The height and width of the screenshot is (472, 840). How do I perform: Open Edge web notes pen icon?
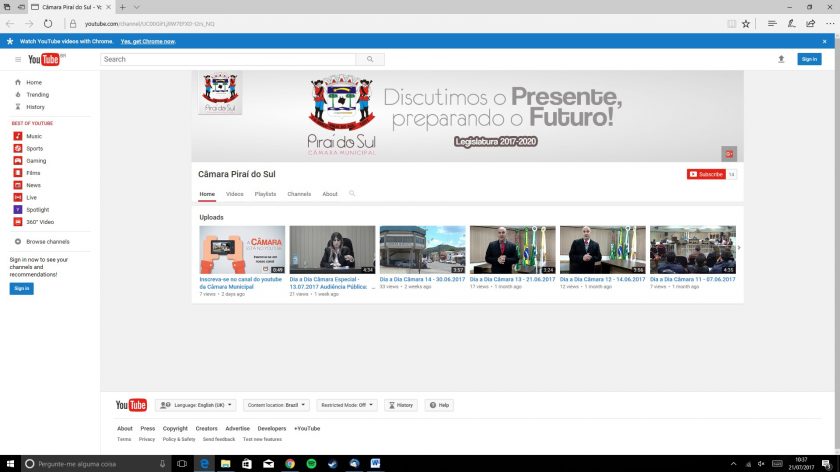tap(791, 24)
